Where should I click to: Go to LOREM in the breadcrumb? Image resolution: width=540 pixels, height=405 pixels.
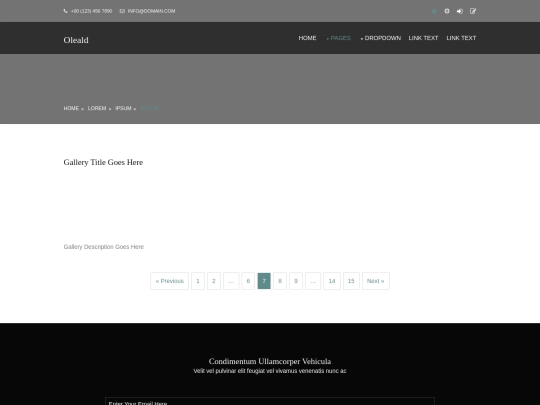[x=97, y=108]
